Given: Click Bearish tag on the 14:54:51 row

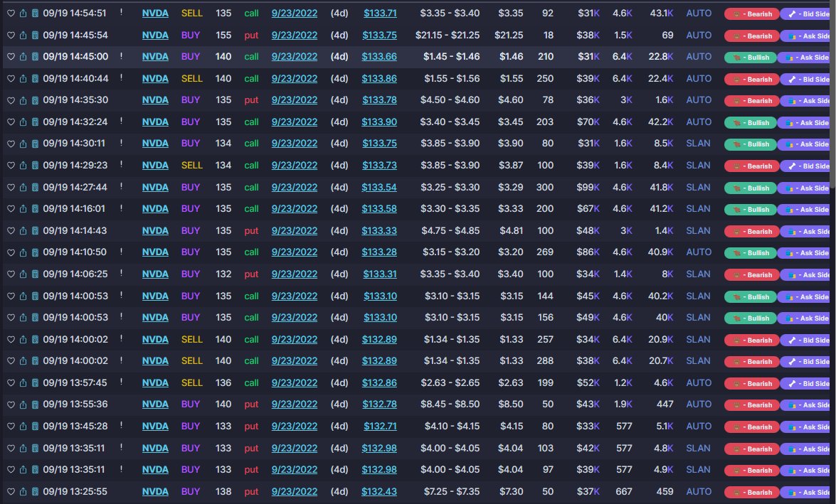Looking at the screenshot, I should (752, 14).
